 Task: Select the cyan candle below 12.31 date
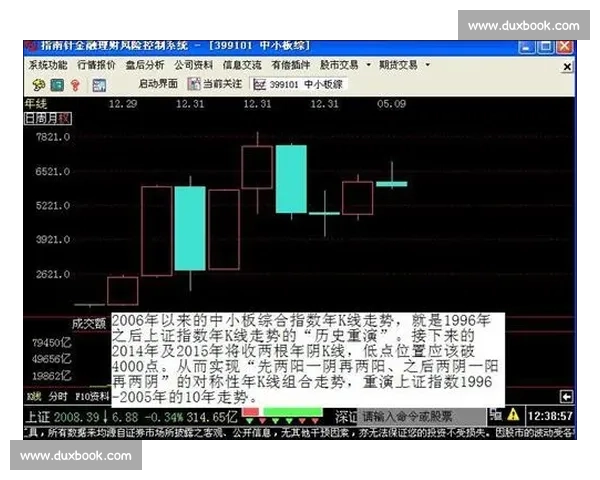click(190, 229)
